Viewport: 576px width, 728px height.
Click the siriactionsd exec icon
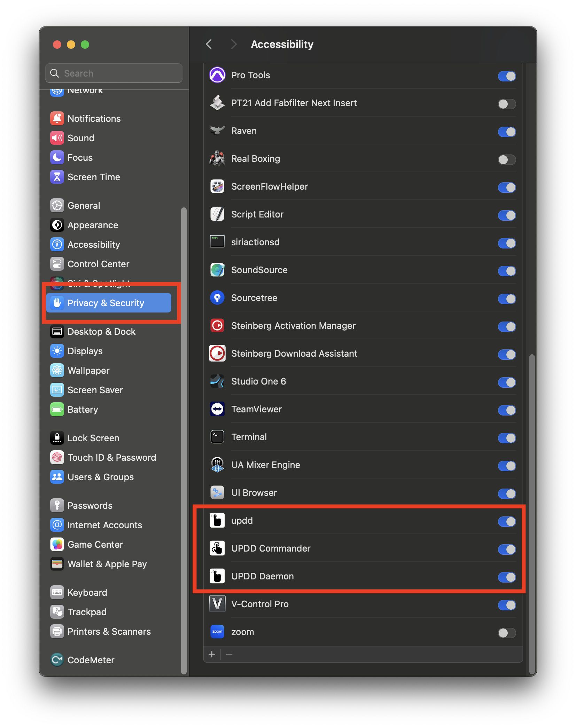(x=217, y=242)
